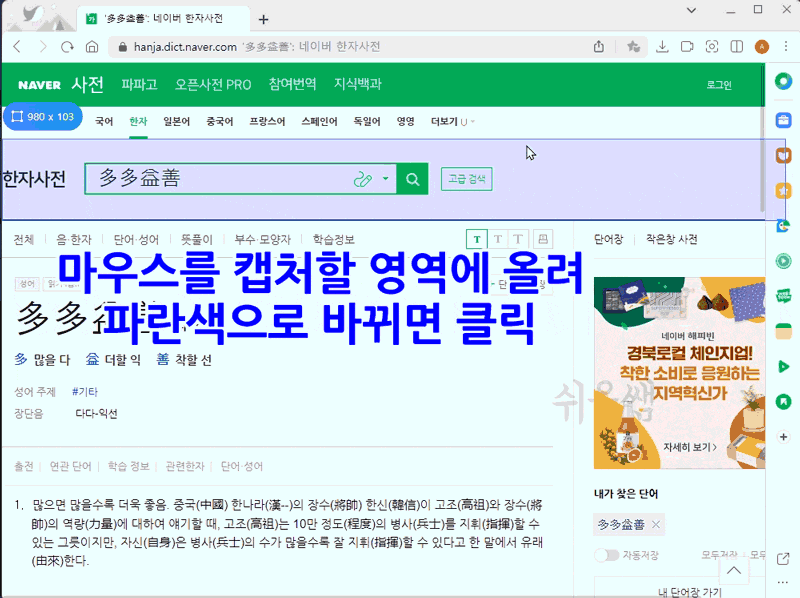Screen dimensions: 800x598
Task: Click the 고급 검색 advanced search button
Action: click(x=466, y=178)
